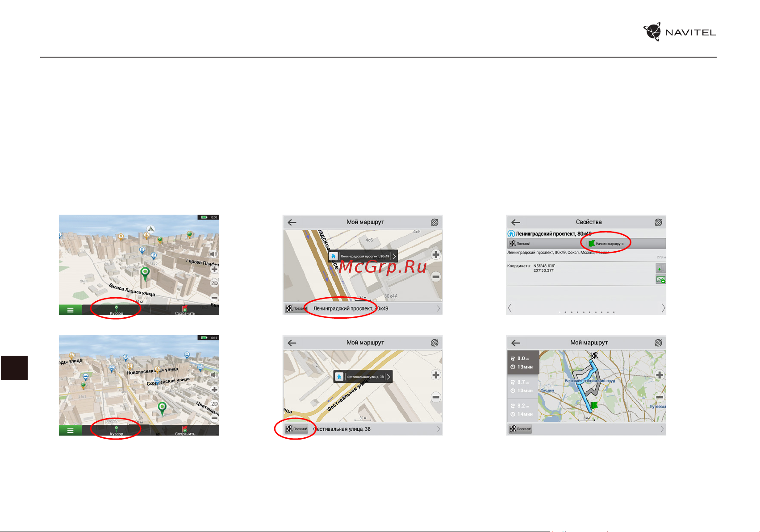This screenshot has width=760, height=532.
Task: Tap Поехали! on the Свойства screen
Action: coord(547,244)
